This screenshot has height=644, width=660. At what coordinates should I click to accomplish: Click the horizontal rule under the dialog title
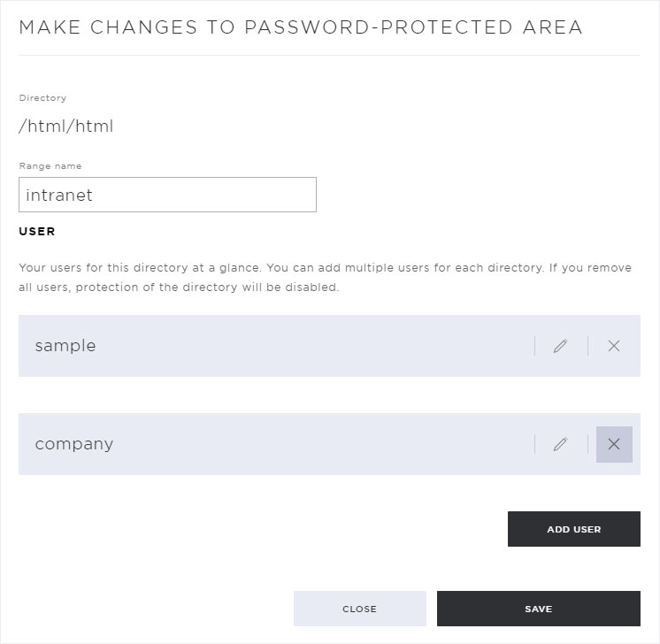[x=330, y=55]
